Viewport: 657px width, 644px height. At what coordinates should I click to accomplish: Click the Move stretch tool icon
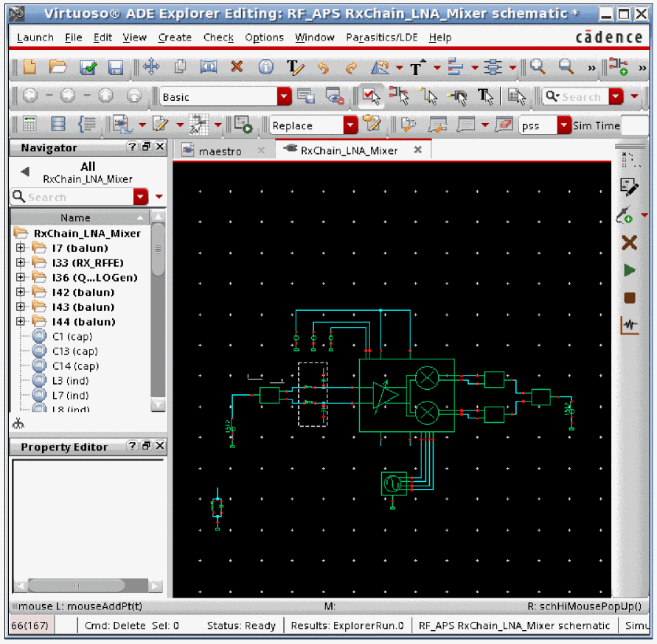tap(151, 67)
